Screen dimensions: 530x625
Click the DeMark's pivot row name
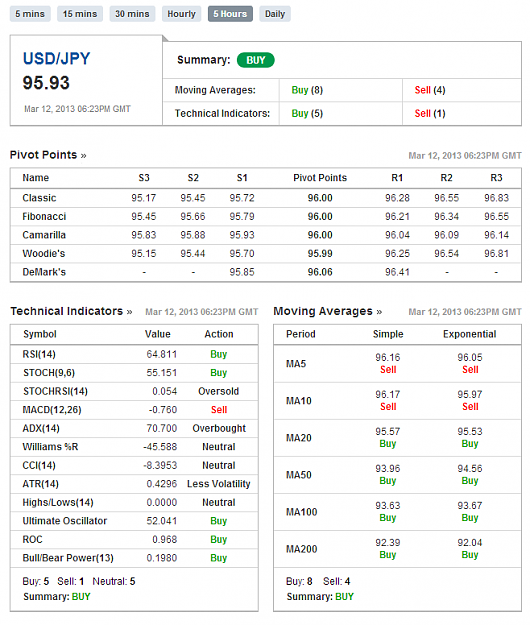click(x=44, y=272)
